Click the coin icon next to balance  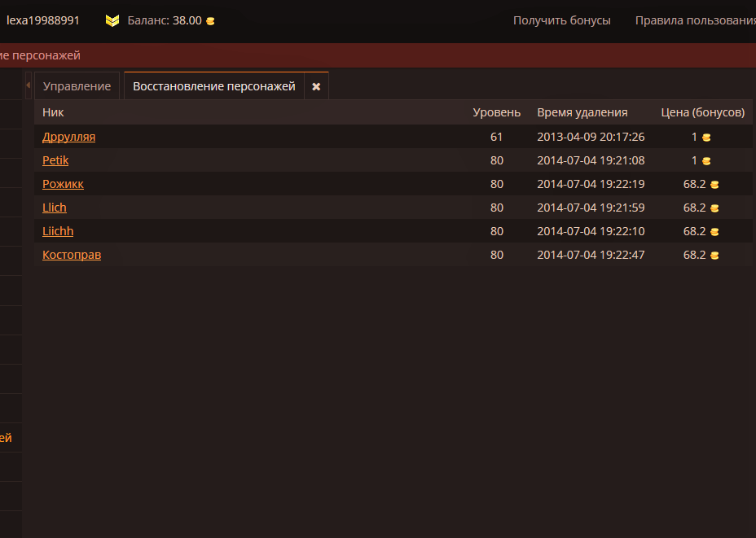[x=210, y=21]
